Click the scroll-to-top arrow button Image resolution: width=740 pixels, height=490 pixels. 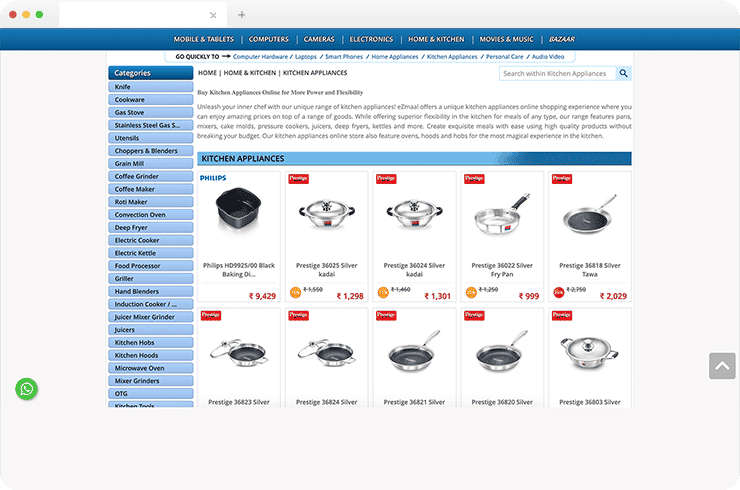click(721, 365)
